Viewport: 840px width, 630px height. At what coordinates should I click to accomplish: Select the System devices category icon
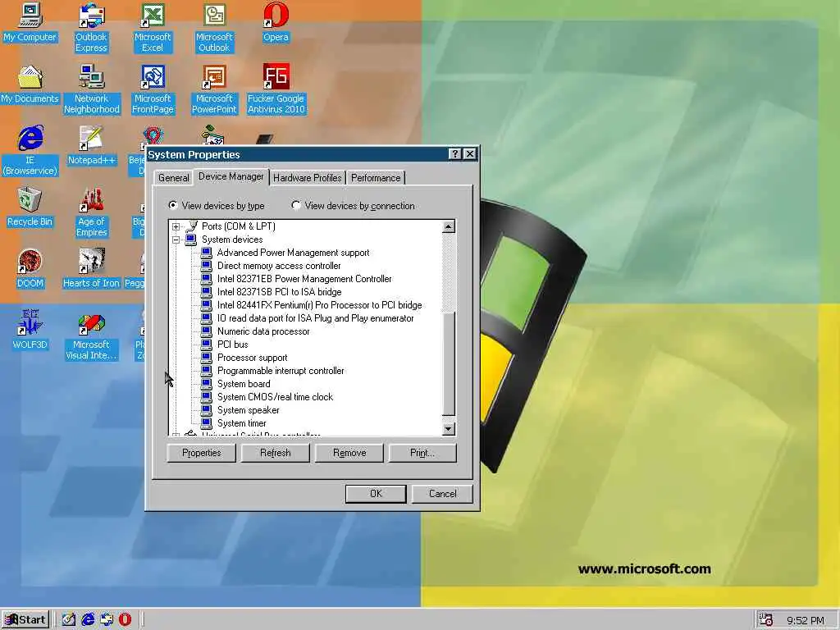190,240
